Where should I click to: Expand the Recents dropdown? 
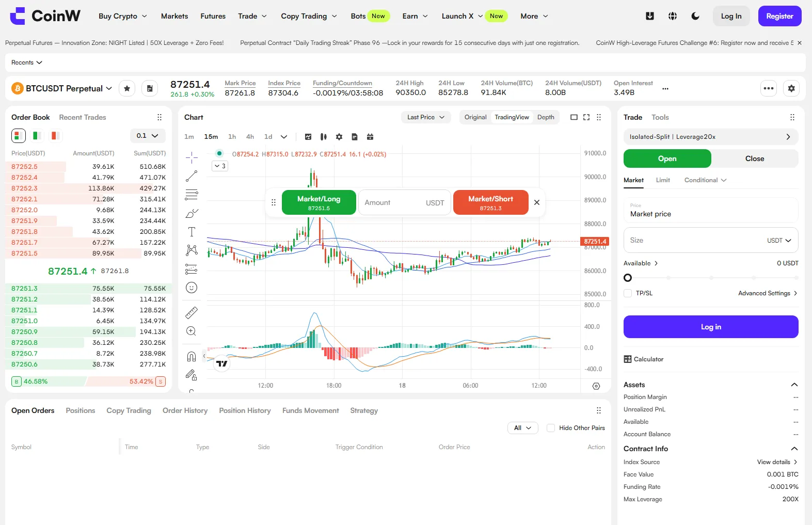point(27,62)
